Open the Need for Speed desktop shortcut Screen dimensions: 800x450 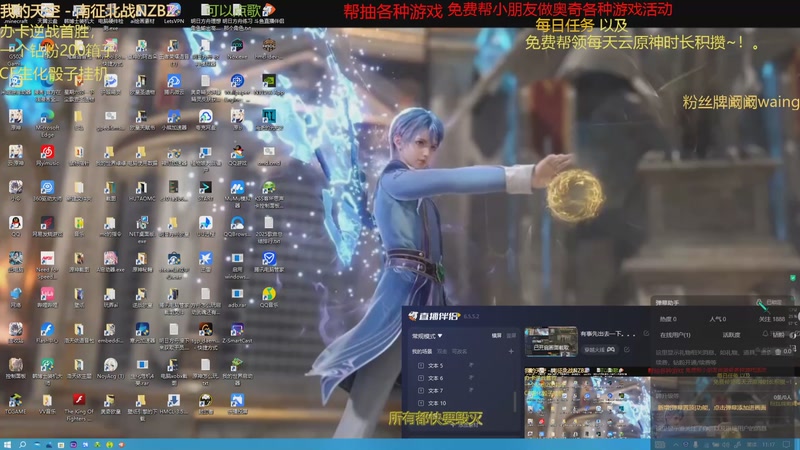(47, 264)
